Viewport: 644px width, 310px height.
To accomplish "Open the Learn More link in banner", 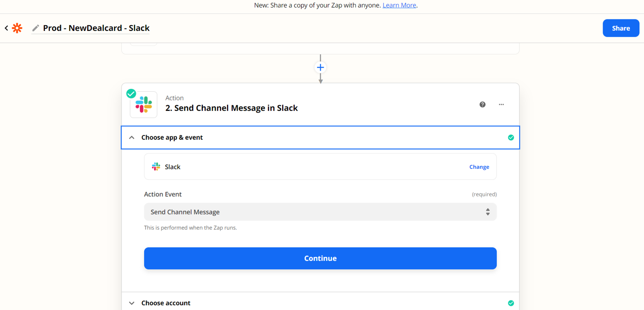I will point(399,5).
